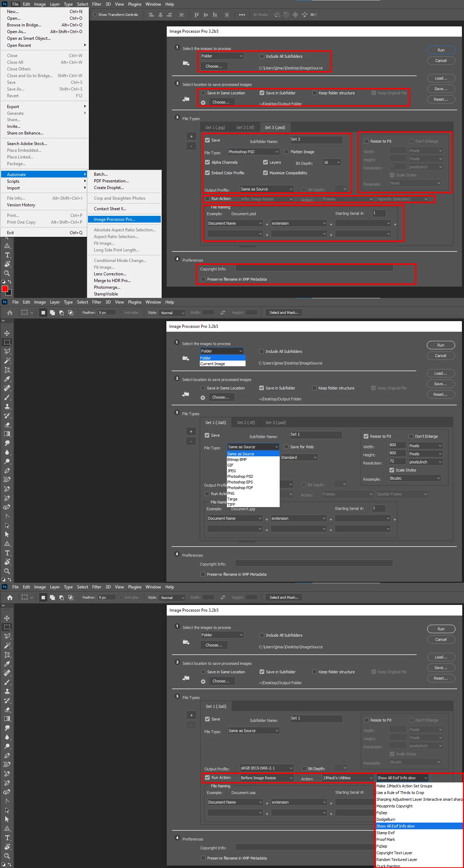Uncheck the ticked Resize to Fit checkbox
Viewport: 464px width, 868px height.
366,436
